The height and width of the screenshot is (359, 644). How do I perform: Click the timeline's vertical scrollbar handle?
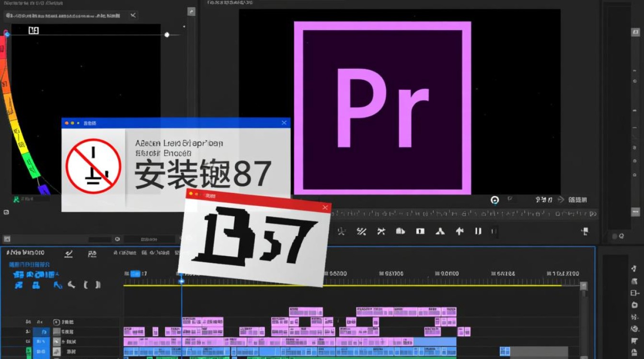583,286
